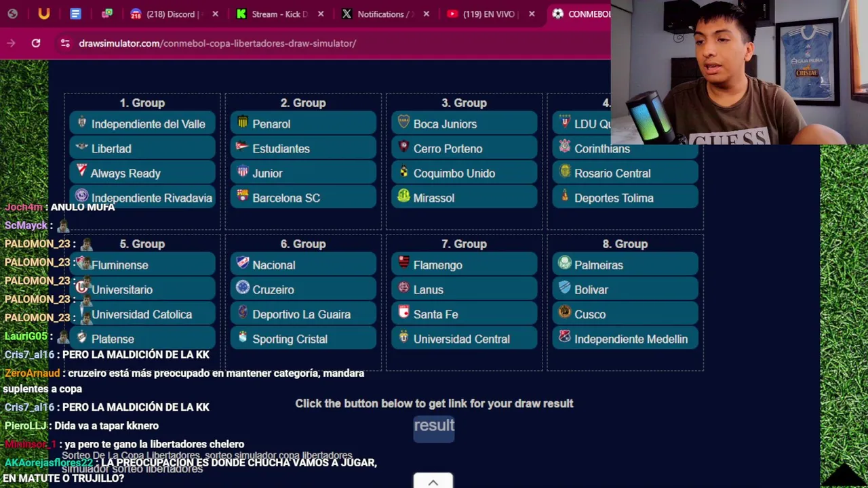This screenshot has height=488, width=868.
Task: Click the Penarol team crest
Action: coord(243,123)
